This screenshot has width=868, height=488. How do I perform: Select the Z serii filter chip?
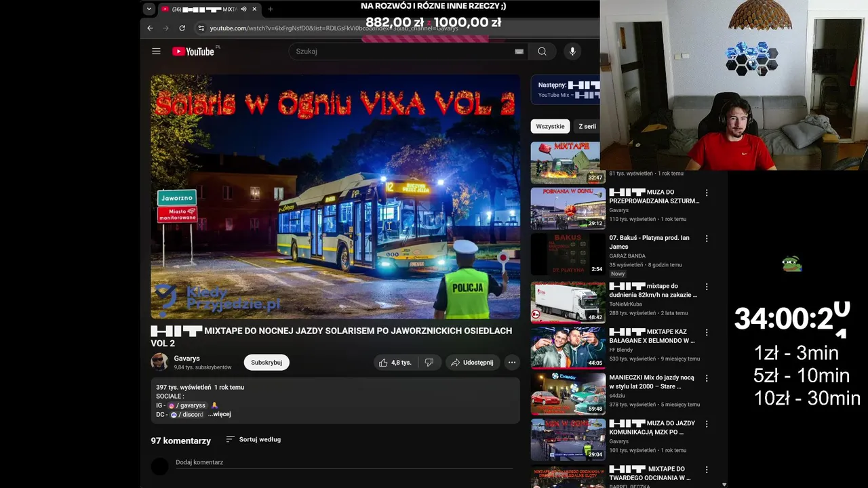[x=587, y=126]
